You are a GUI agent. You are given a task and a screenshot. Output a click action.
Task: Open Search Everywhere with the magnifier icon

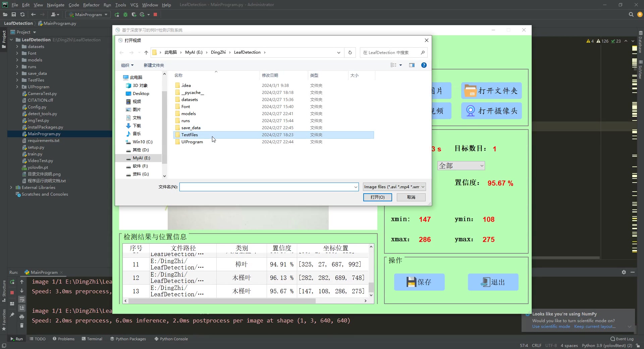click(631, 14)
